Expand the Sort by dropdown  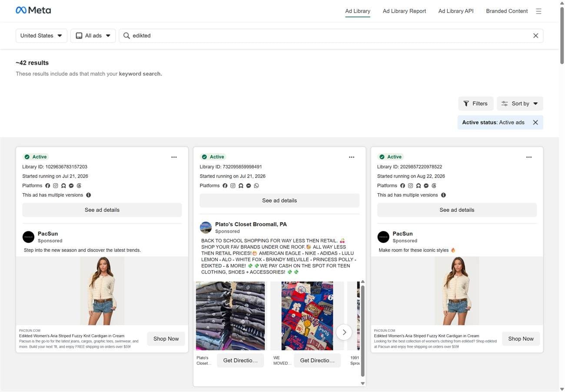click(x=520, y=104)
